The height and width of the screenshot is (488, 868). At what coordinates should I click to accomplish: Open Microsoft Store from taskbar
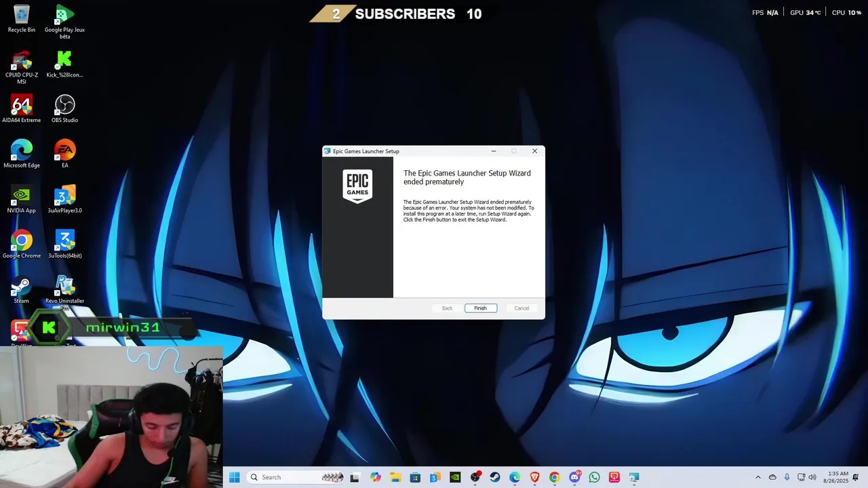coord(415,477)
